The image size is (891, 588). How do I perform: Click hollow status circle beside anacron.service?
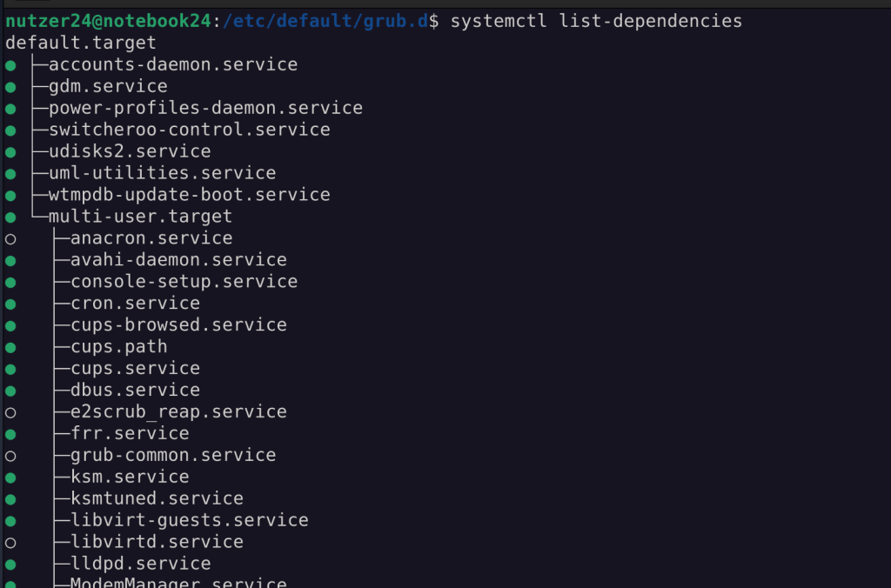(10, 239)
